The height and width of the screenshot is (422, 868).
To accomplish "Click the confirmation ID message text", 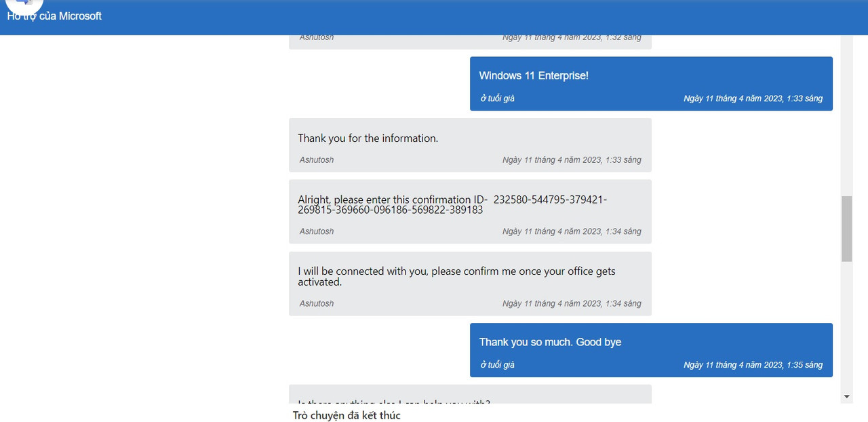I will (452, 205).
